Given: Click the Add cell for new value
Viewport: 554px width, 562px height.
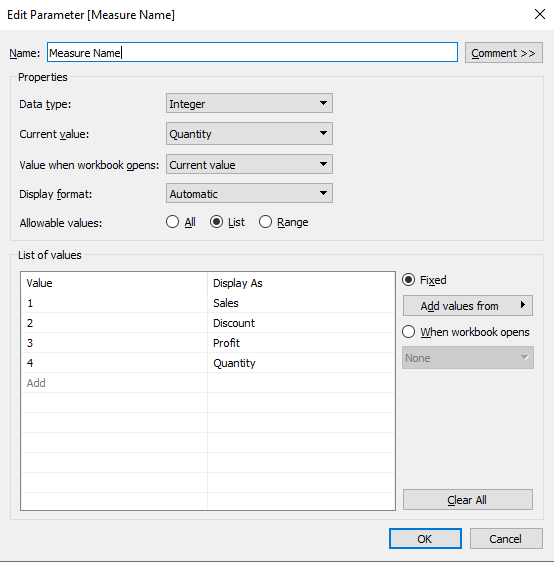Looking at the screenshot, I should point(114,383).
